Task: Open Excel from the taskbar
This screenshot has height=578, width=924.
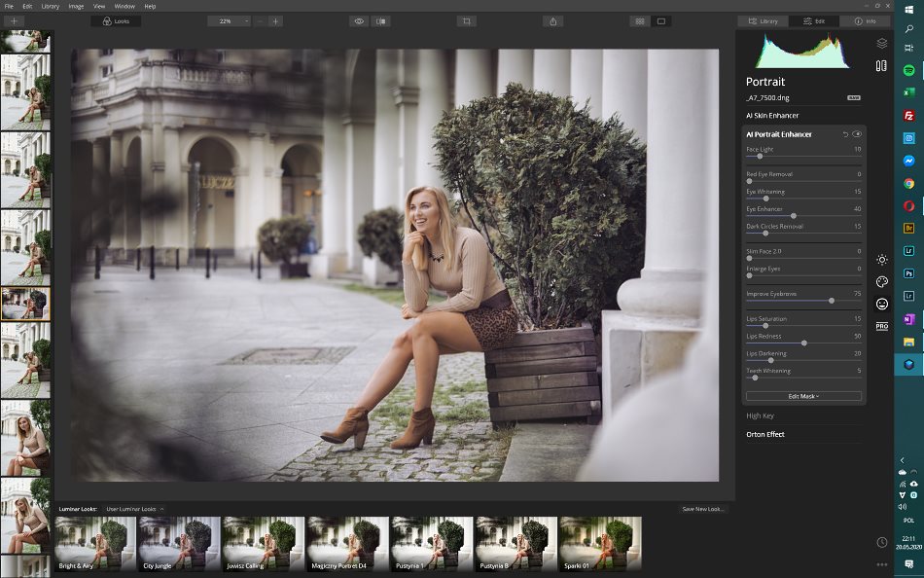Action: point(908,92)
